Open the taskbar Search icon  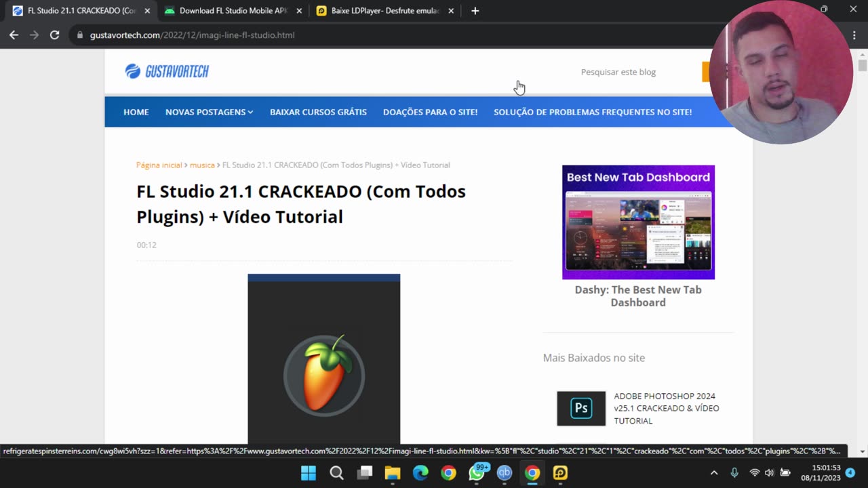click(336, 472)
